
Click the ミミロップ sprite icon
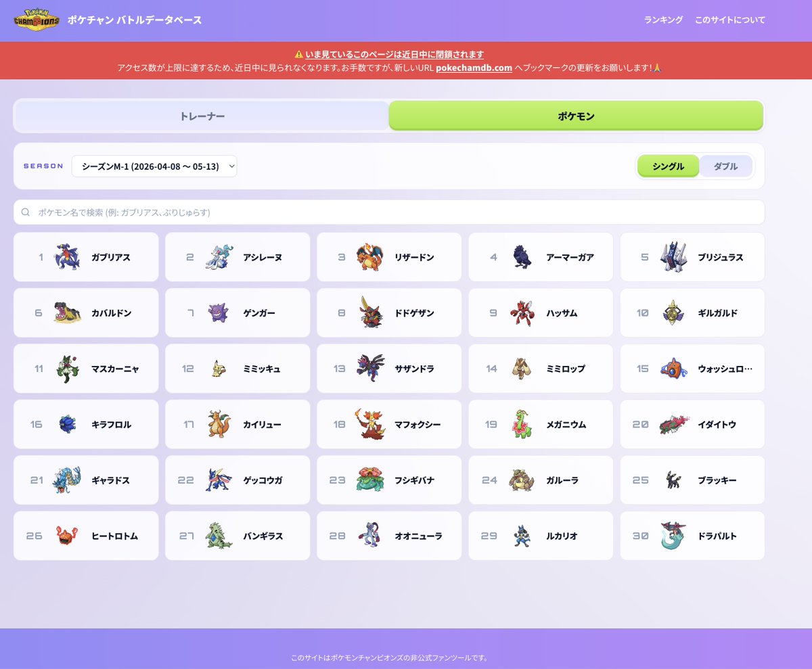pyautogui.click(x=522, y=369)
